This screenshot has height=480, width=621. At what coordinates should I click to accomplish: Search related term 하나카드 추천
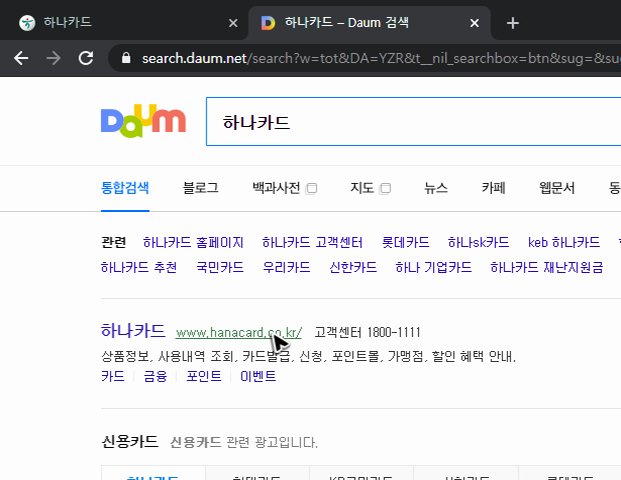tap(139, 267)
